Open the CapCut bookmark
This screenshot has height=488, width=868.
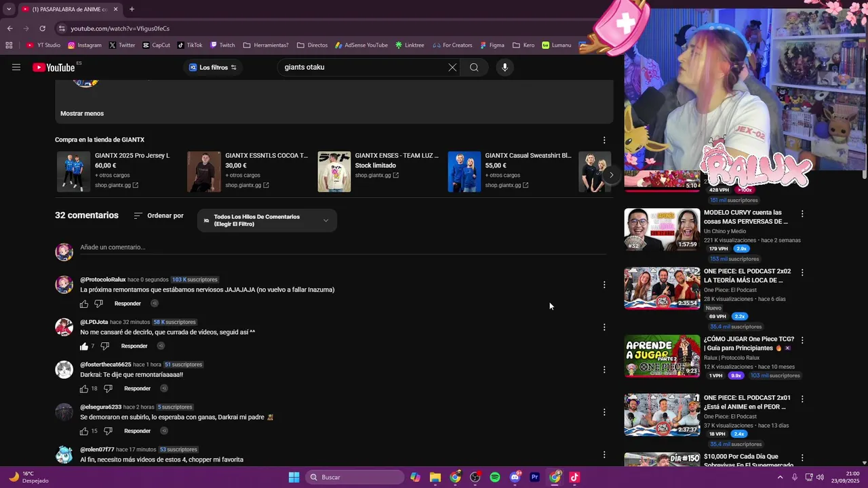(x=157, y=45)
